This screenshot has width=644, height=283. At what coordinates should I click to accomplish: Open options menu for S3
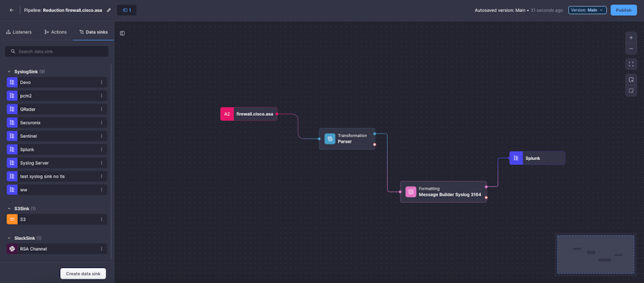(x=102, y=219)
